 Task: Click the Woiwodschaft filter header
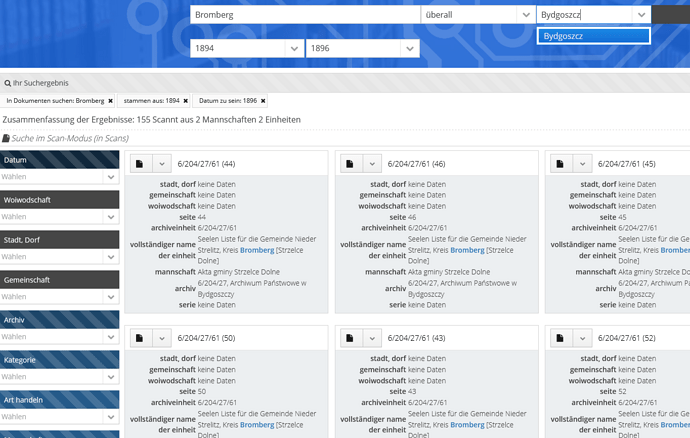click(59, 200)
